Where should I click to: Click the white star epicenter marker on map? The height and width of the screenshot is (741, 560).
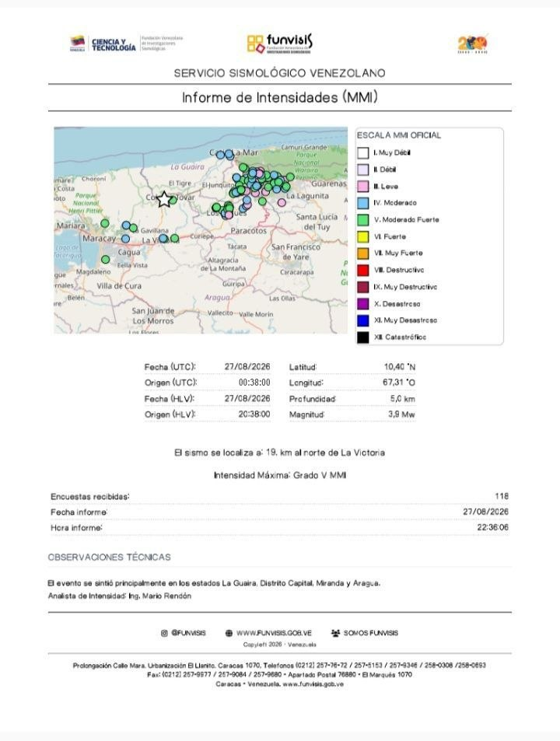[x=163, y=199]
